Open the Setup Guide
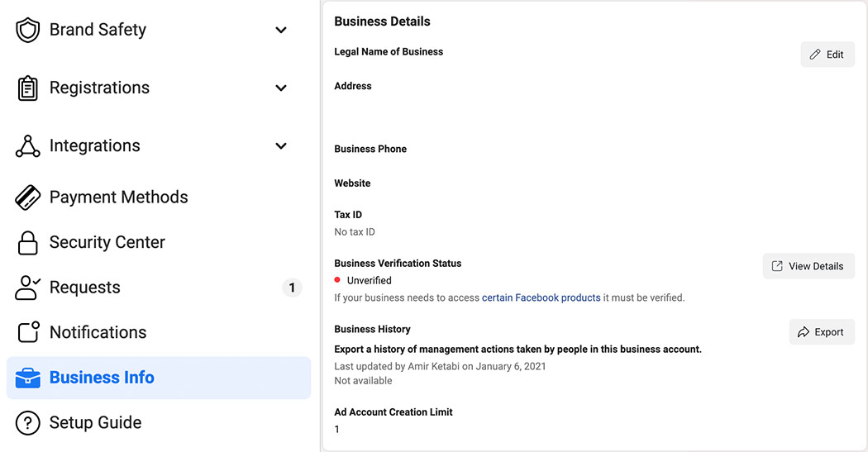868x452 pixels. coord(159,423)
